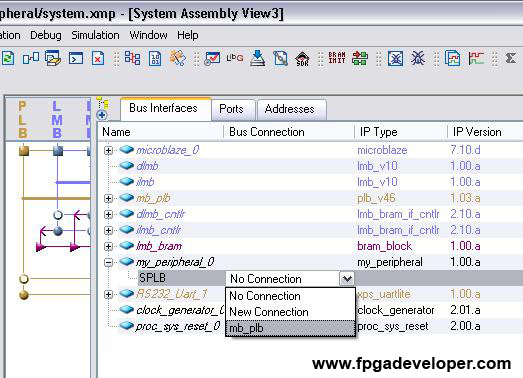
Task: Click the filled circle on LMB bus
Action: tap(58, 231)
